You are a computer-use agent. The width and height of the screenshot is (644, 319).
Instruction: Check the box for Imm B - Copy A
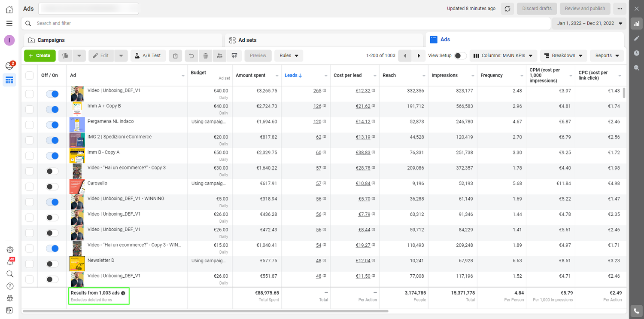(x=30, y=156)
